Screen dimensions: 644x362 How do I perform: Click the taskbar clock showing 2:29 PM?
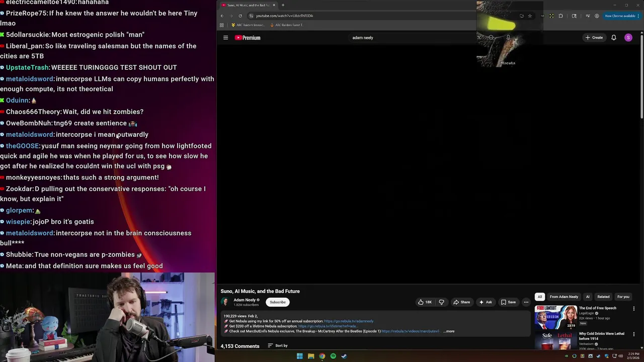point(632,356)
